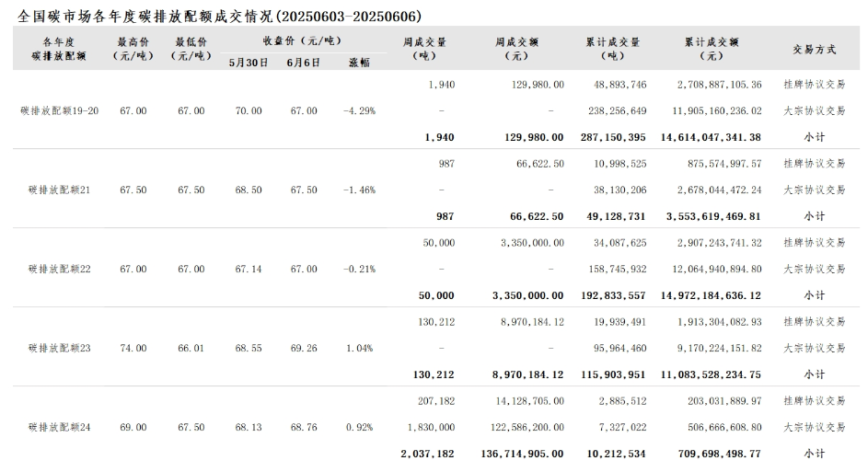Click the 2,037,182 weekly volume subtotal
The image size is (868, 472).
click(x=427, y=454)
